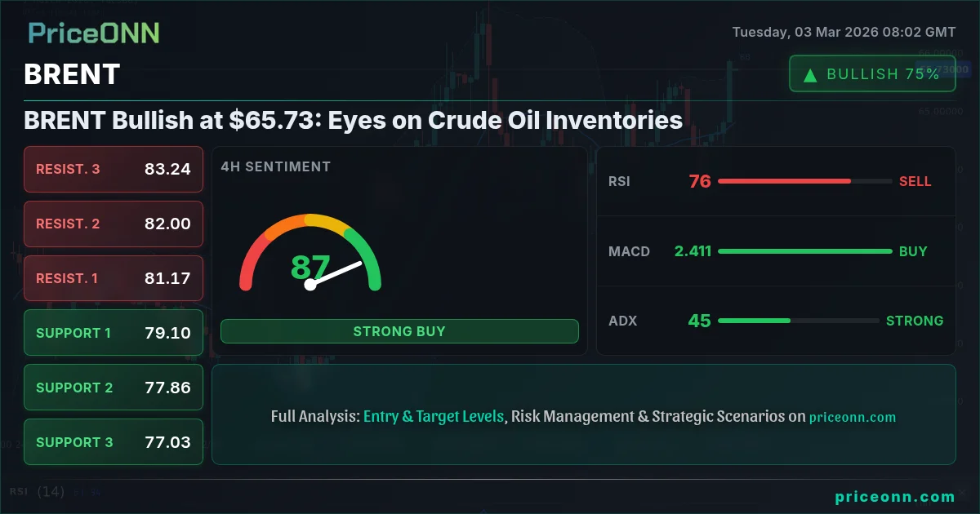Click the ADX value 45
This screenshot has width=980, height=514.
pos(699,321)
